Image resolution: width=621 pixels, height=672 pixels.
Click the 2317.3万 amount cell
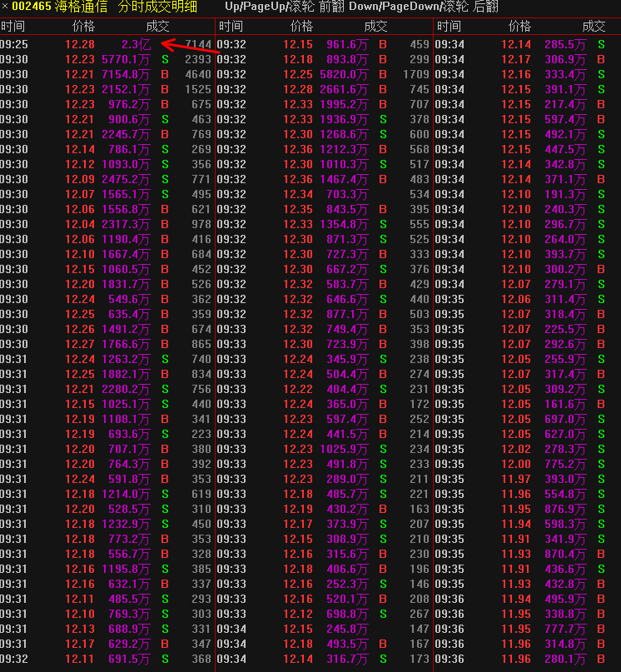point(126,225)
